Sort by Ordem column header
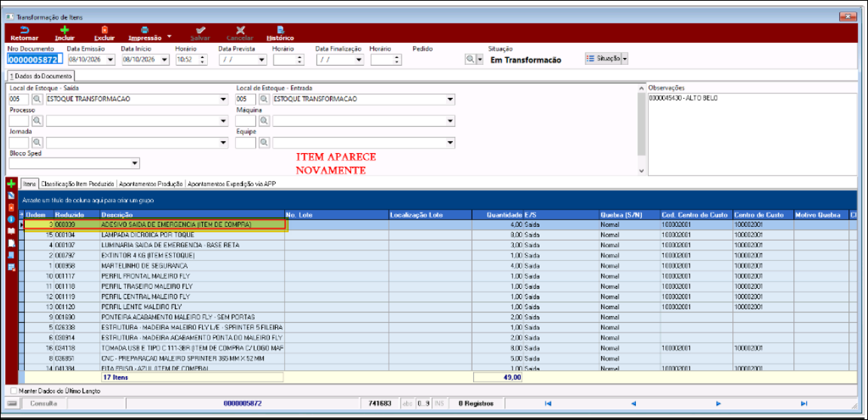Screen dimensions: 868x420 tap(38, 214)
